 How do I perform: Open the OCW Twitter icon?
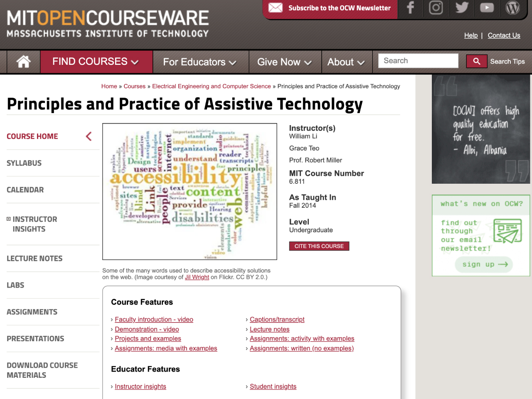pyautogui.click(x=462, y=7)
